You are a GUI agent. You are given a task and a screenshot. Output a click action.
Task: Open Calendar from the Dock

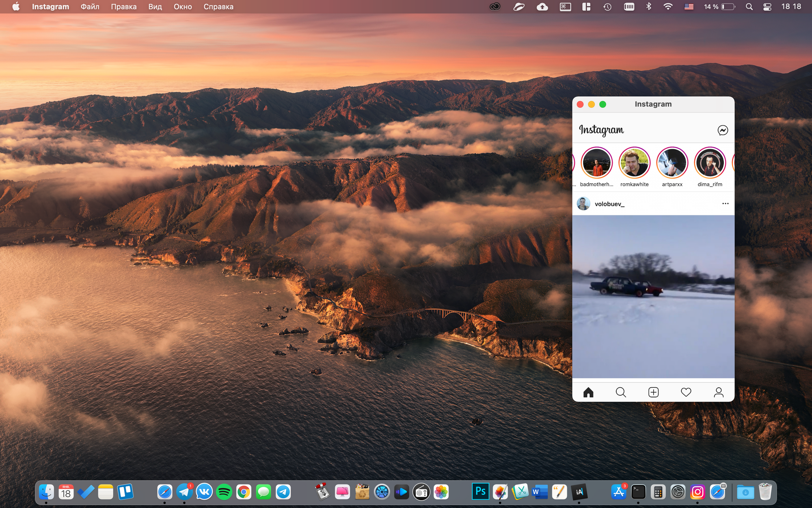(66, 492)
